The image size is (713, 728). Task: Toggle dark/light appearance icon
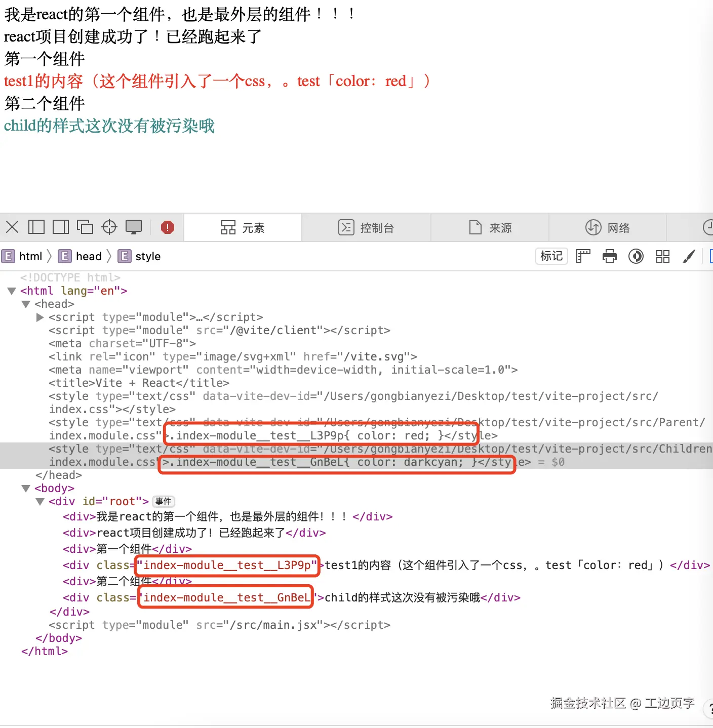tap(636, 256)
